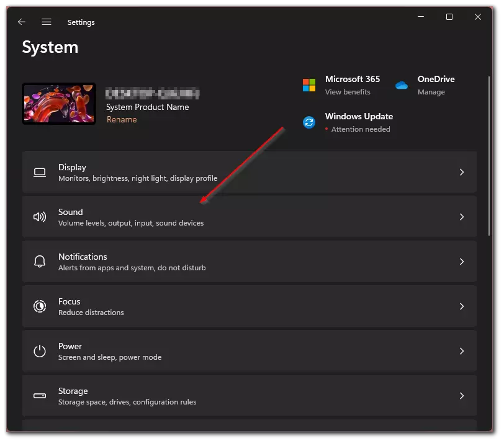Expand the Sound settings chevron

(462, 217)
